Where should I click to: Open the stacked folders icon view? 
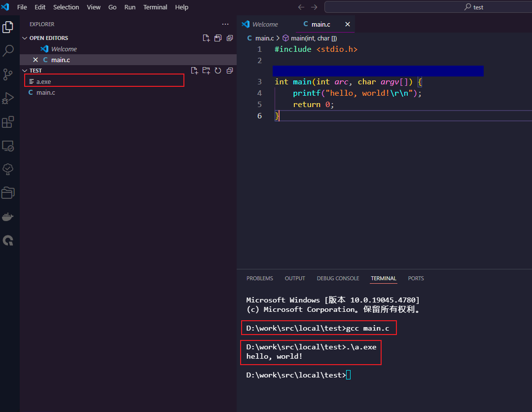8,193
